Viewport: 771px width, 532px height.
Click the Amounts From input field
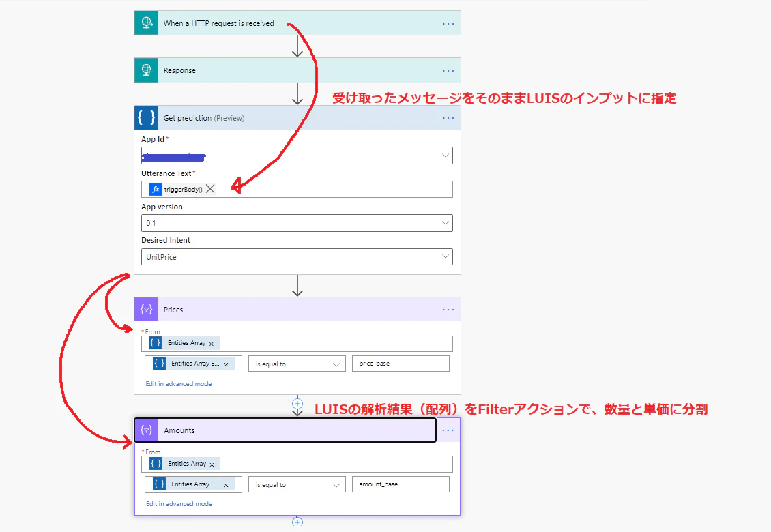click(297, 464)
